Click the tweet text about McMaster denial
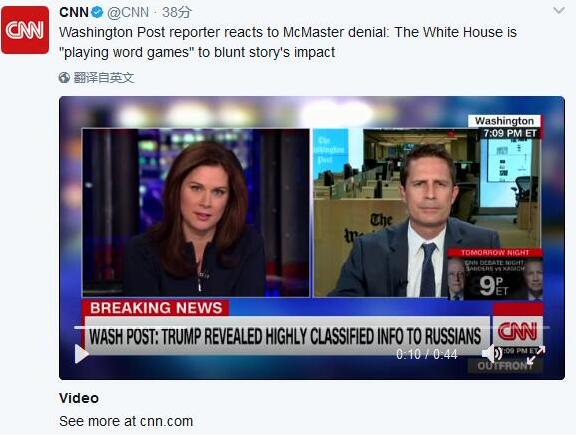 click(x=288, y=42)
